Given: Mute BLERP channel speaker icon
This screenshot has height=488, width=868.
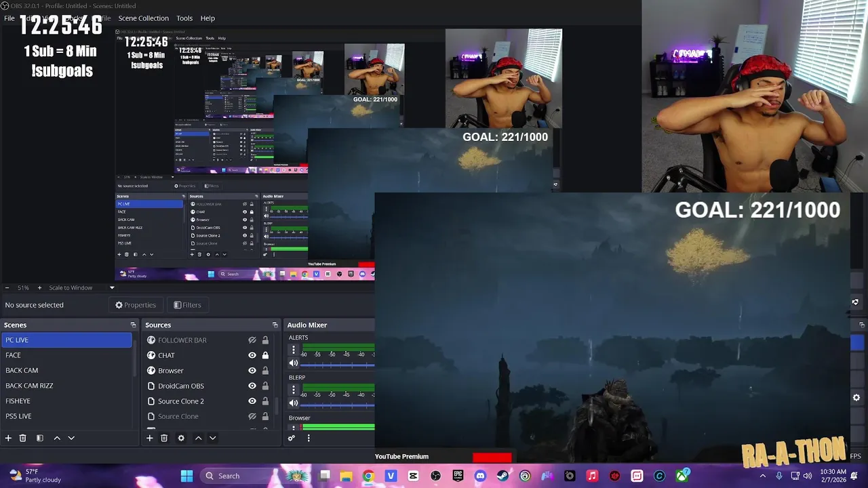Looking at the screenshot, I should click(x=294, y=403).
